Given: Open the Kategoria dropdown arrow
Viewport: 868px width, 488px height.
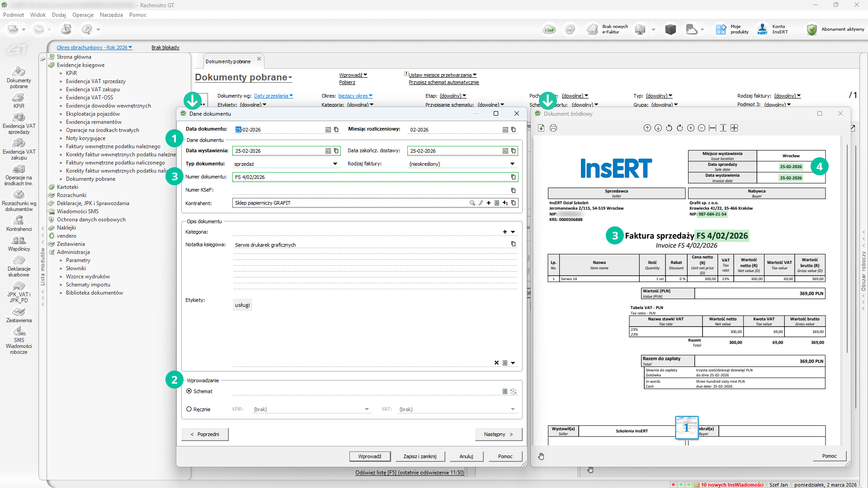Looking at the screenshot, I should tap(513, 232).
